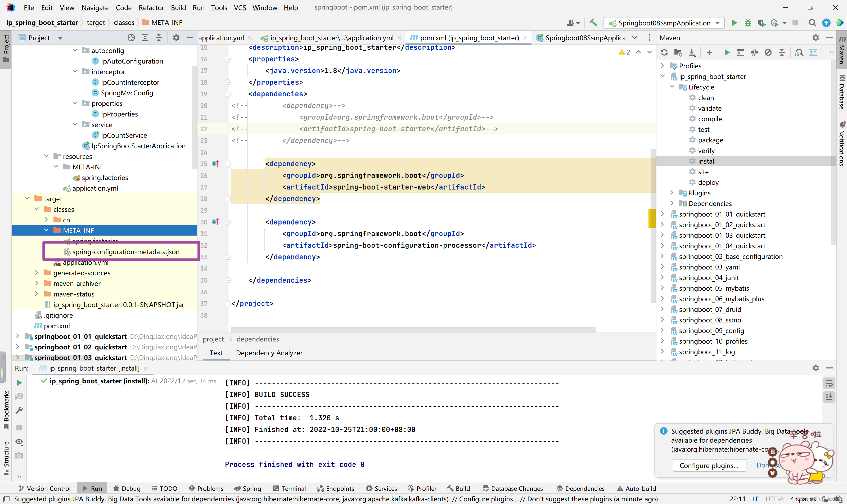Click generate sources and update folders icon

point(678,52)
